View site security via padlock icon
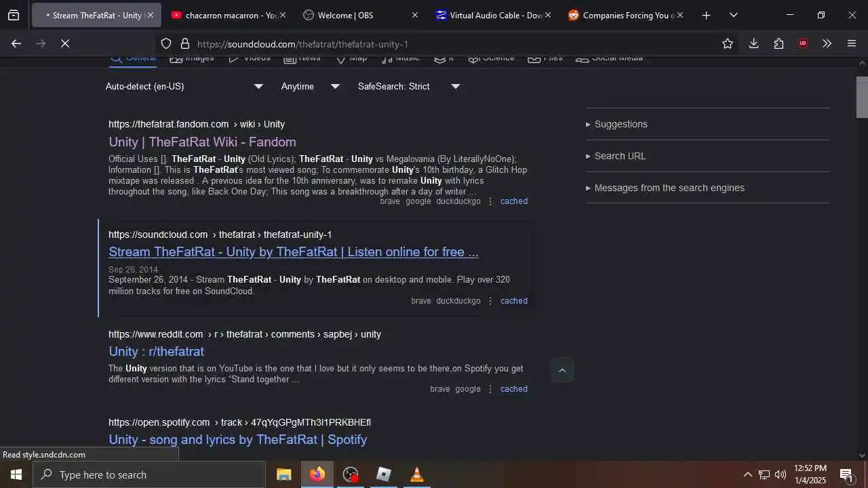This screenshot has height=488, width=868. coord(184,43)
